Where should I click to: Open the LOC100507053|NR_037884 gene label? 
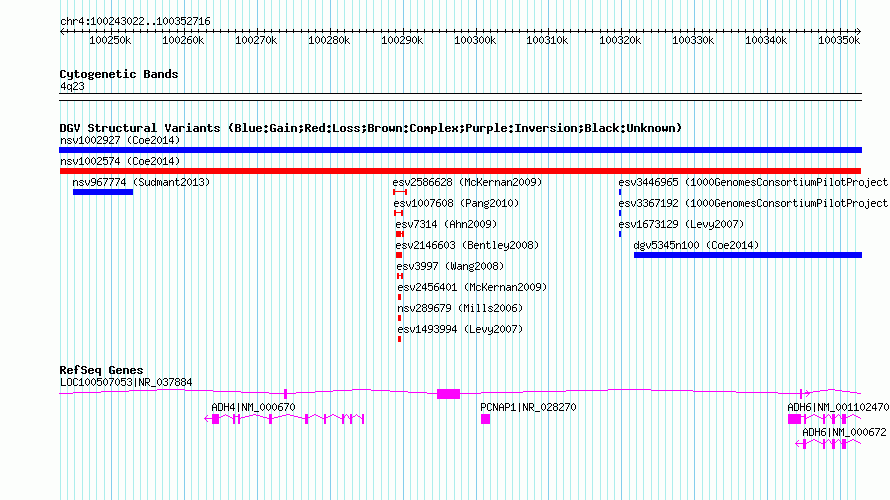coord(126,383)
